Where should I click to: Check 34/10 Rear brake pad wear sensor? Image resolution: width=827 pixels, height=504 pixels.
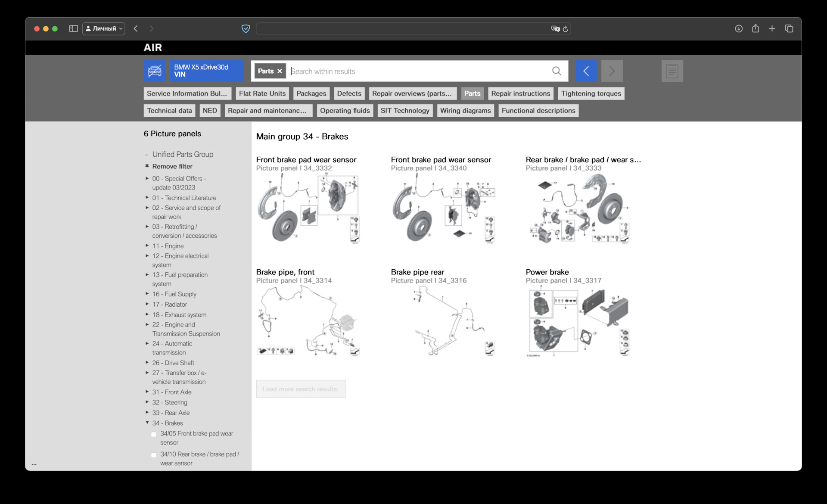(154, 455)
